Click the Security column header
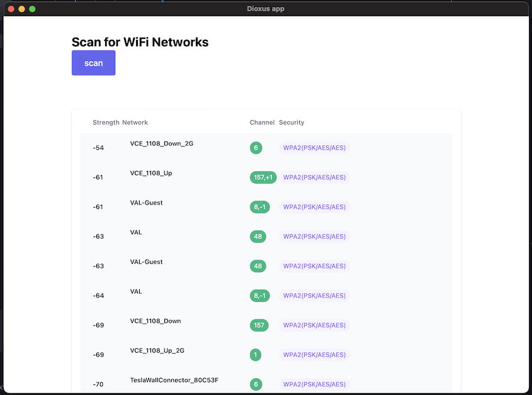The width and height of the screenshot is (532, 395). (x=291, y=123)
